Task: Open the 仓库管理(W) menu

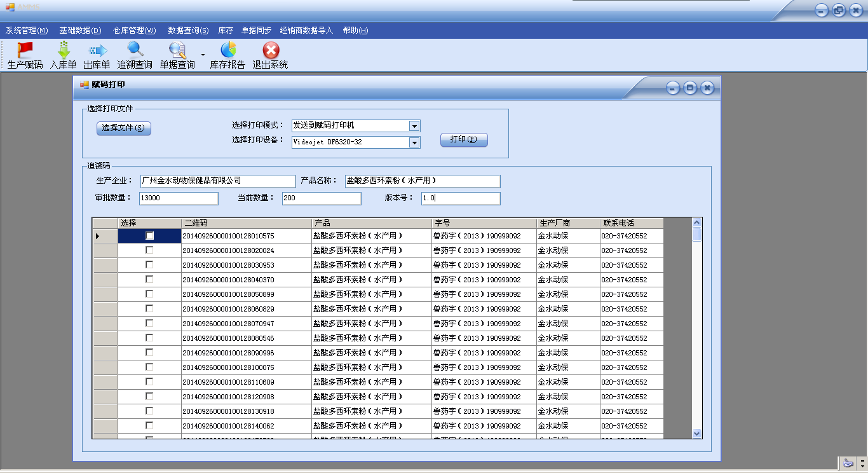Action: pyautogui.click(x=134, y=31)
